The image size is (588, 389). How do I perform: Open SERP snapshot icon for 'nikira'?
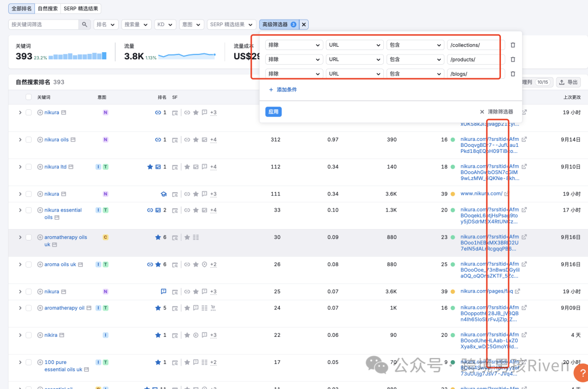175,335
